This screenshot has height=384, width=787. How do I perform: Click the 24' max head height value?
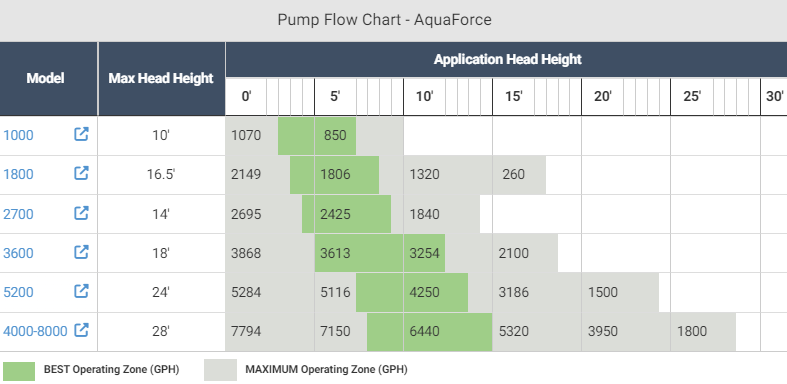(161, 292)
